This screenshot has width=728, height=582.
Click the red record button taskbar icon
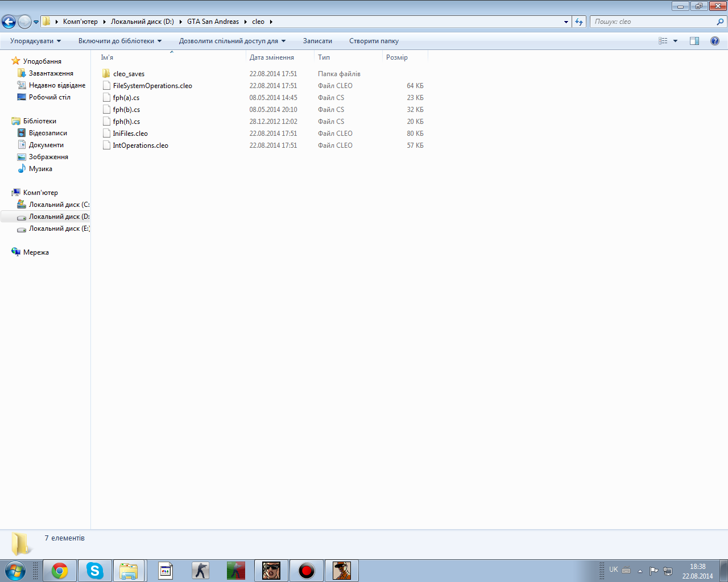point(307,571)
